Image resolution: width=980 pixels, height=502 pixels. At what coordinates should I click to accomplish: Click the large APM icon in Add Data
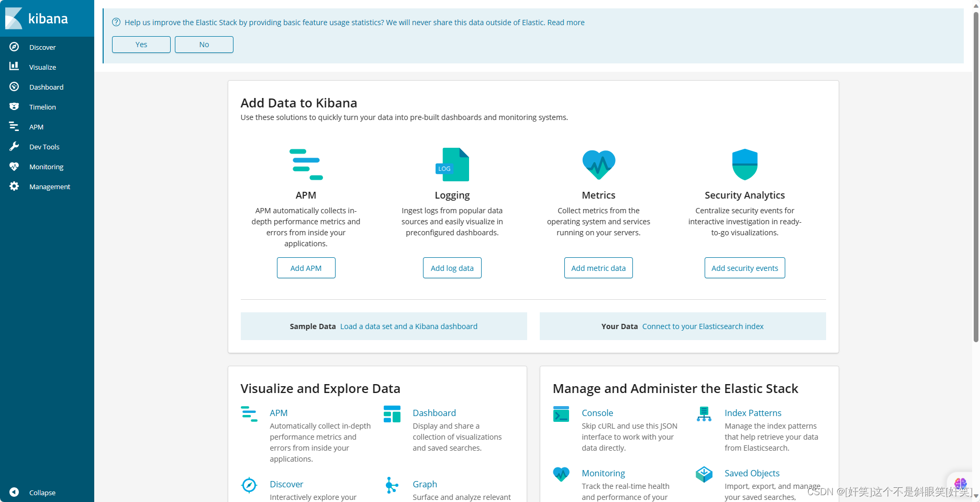coord(306,164)
